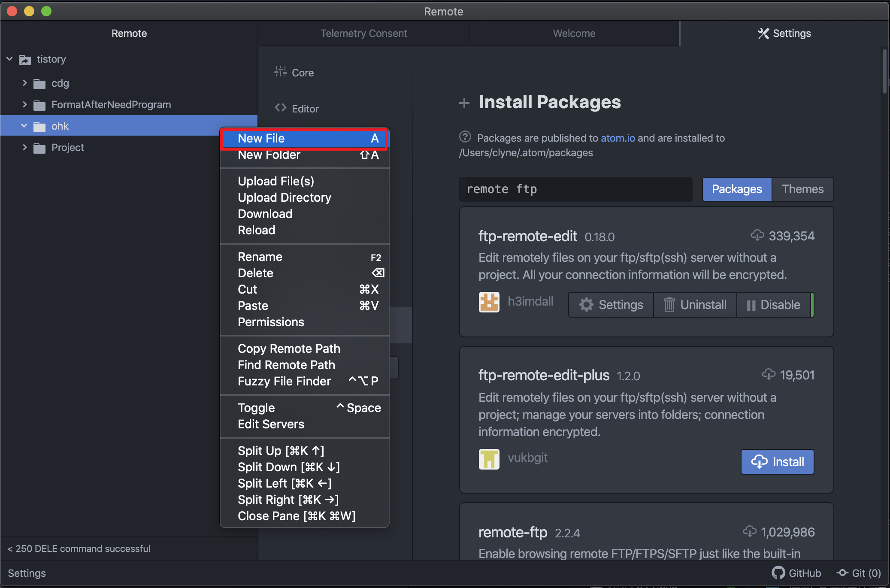Viewport: 890px width, 588px height.
Task: Click the Core settings sliders icon
Action: (280, 72)
